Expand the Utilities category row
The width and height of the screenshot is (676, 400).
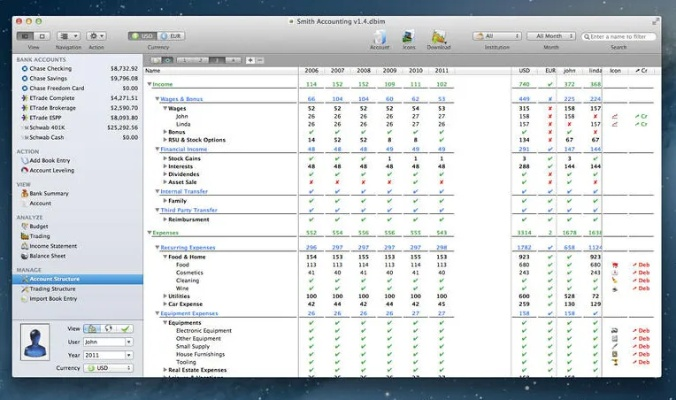click(x=166, y=296)
